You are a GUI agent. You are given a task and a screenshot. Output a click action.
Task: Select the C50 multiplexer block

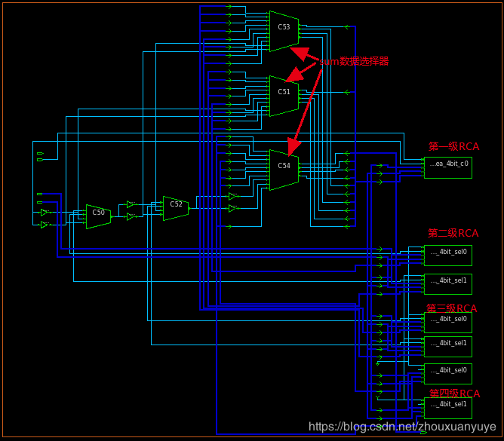pos(98,216)
